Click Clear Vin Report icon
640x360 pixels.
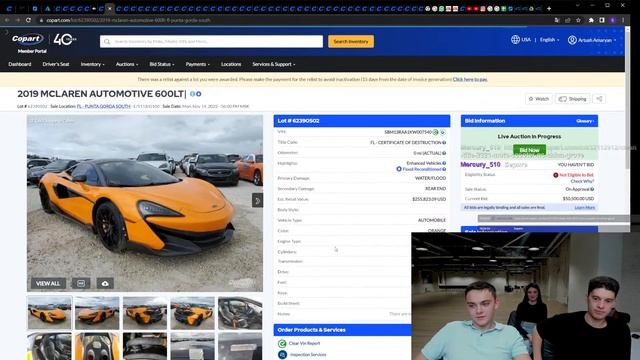point(282,344)
